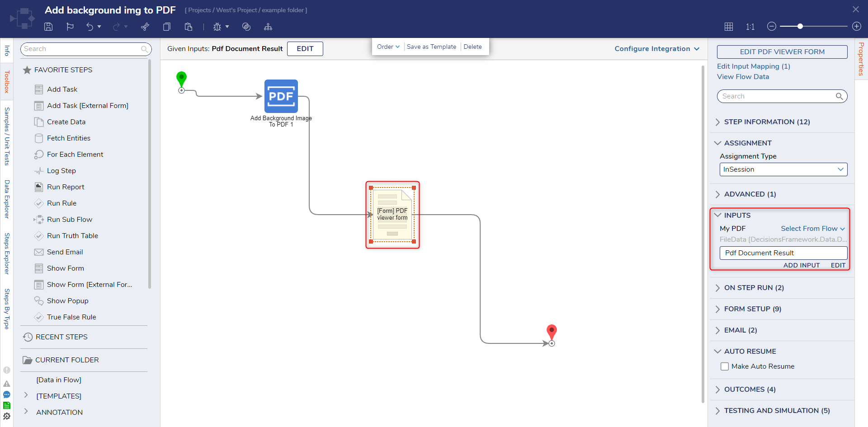The image size is (868, 427).
Task: Click the zoom out minus icon
Action: pyautogui.click(x=772, y=26)
